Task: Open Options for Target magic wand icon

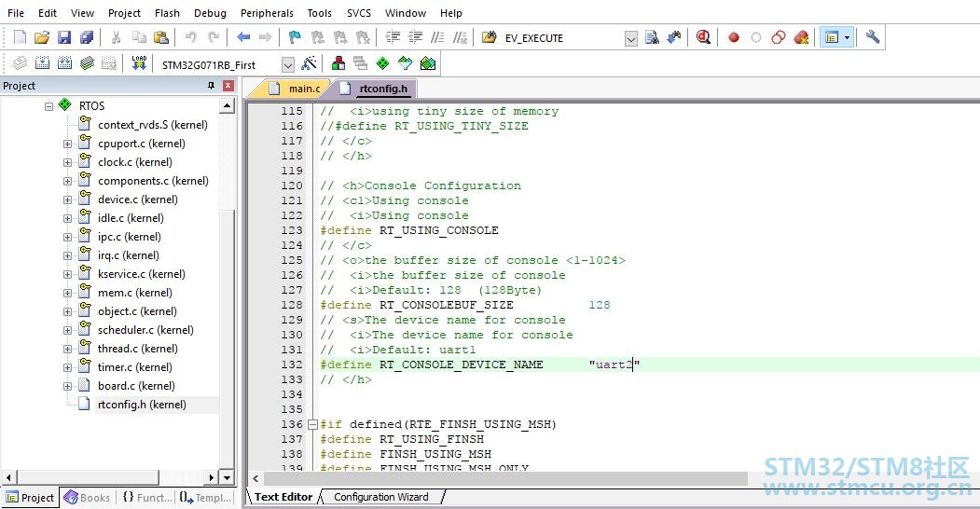Action: tap(309, 63)
